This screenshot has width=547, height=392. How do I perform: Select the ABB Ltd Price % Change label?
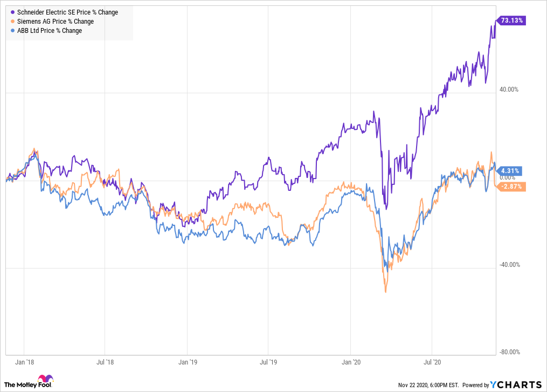50,31
